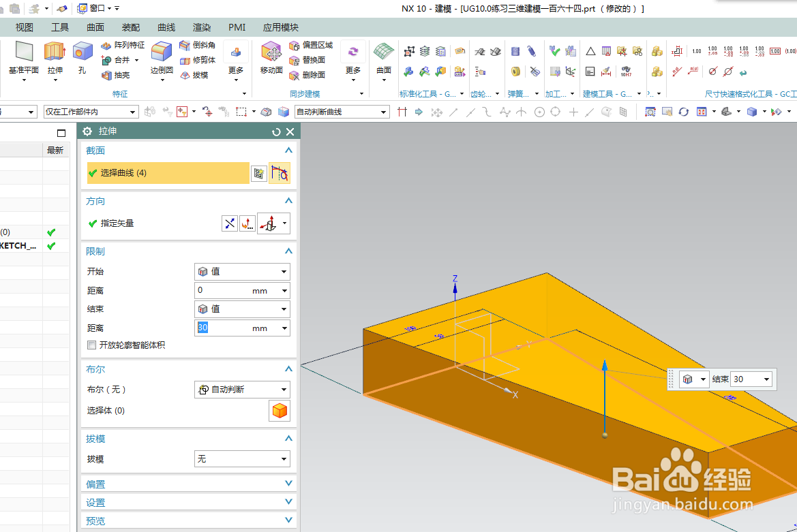Open the 布尔 自动判断 dropdown
The height and width of the screenshot is (532, 797).
coord(242,390)
